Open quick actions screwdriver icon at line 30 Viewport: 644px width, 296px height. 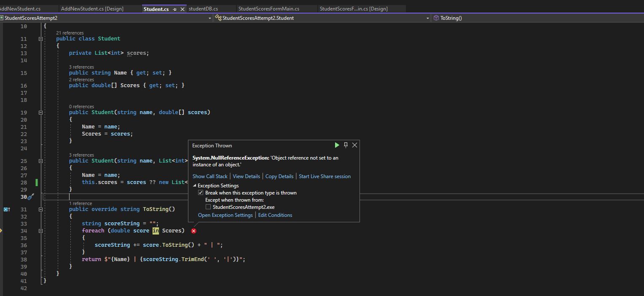[x=31, y=197]
